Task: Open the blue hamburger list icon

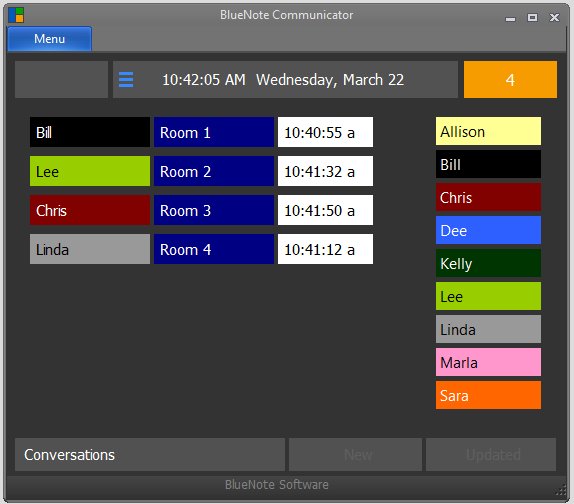Action: pos(126,79)
